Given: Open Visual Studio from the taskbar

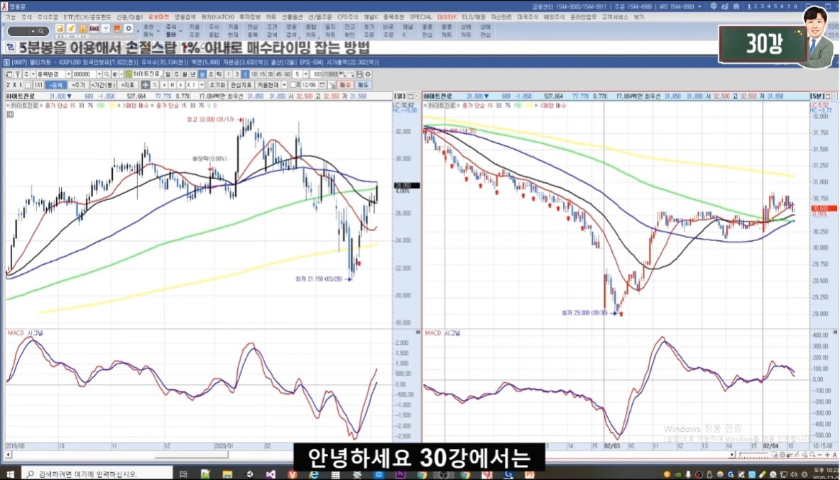Looking at the screenshot, I should 268,473.
